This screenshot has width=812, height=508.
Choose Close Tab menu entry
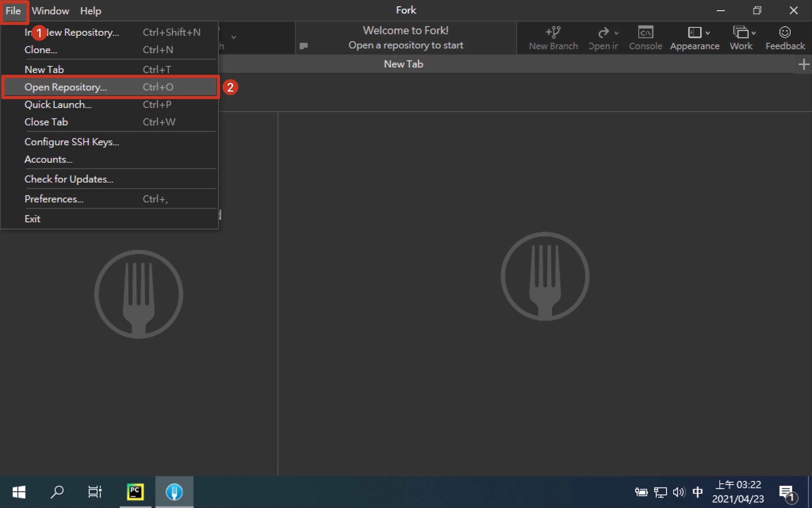click(x=109, y=122)
